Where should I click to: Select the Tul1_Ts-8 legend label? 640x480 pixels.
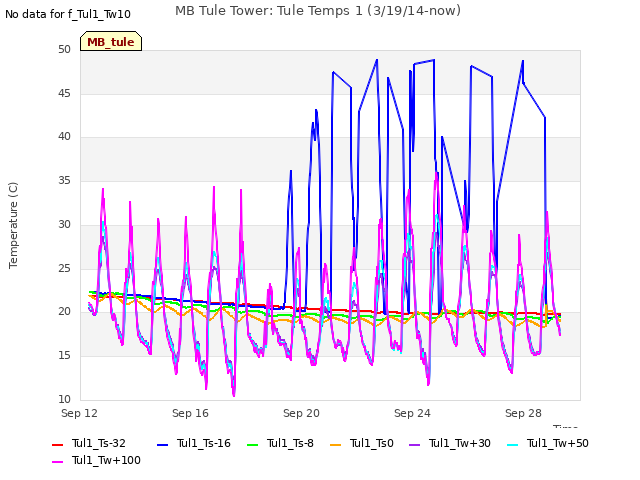290,444
